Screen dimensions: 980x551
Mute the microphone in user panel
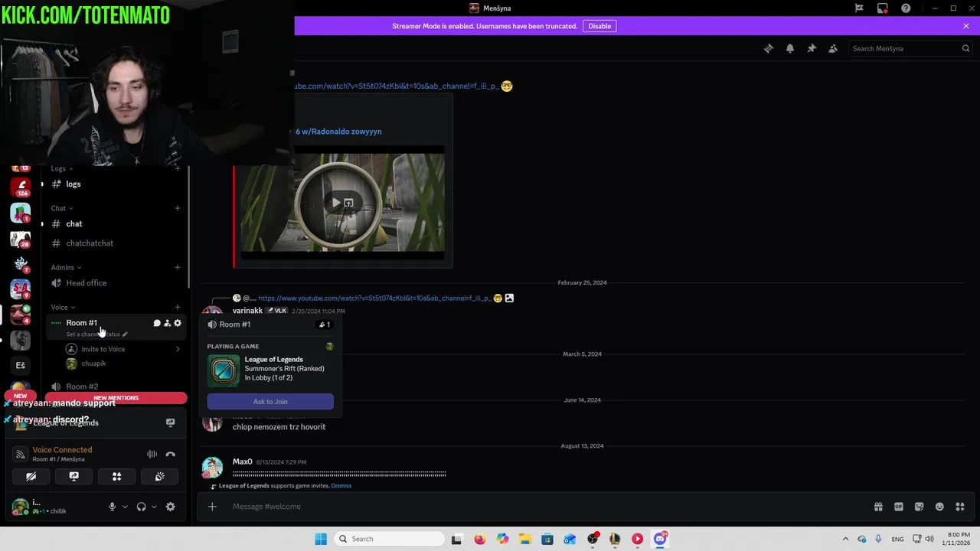pyautogui.click(x=112, y=507)
